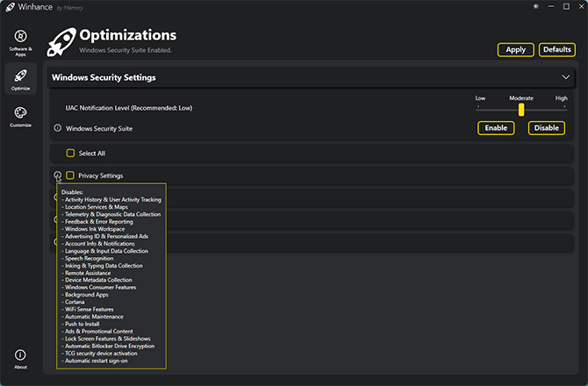Click 'Account Info & Notifications' line
The height and width of the screenshot is (386, 588).
click(x=100, y=244)
